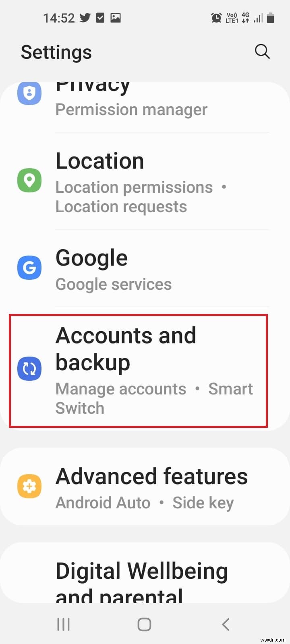Tap the Accounts and backup sync icon

[x=29, y=368]
